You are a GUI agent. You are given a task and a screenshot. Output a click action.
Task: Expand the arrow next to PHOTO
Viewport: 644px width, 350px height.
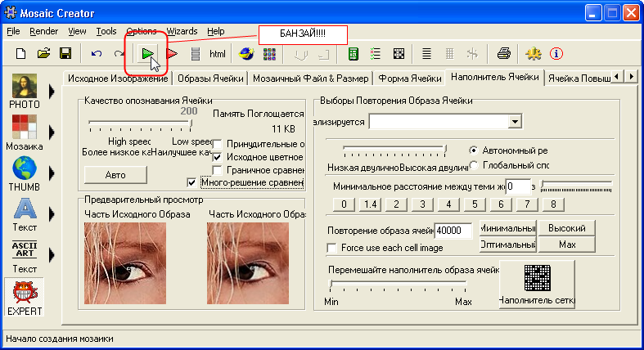tap(52, 91)
